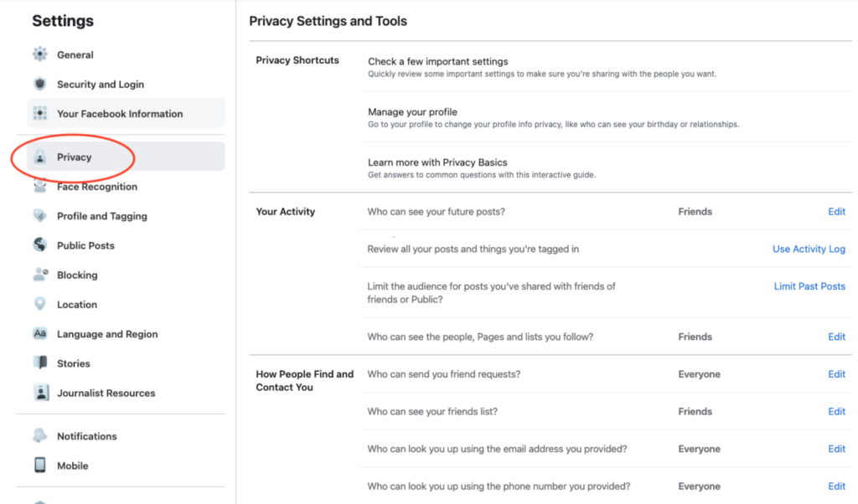Click 'Review all your posts and things you're tagged in'
Viewport: 858px width, 504px height.
(473, 249)
